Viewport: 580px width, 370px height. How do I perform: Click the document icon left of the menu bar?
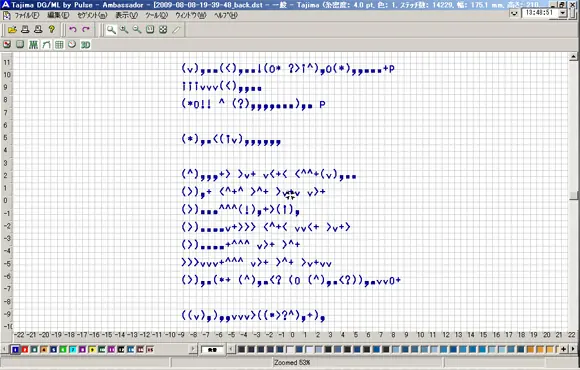pyautogui.click(x=6, y=16)
